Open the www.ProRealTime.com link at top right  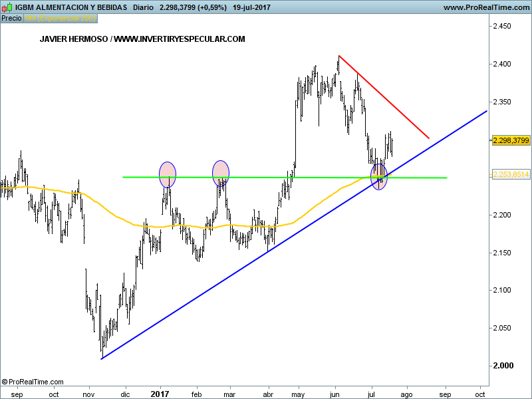click(x=485, y=7)
